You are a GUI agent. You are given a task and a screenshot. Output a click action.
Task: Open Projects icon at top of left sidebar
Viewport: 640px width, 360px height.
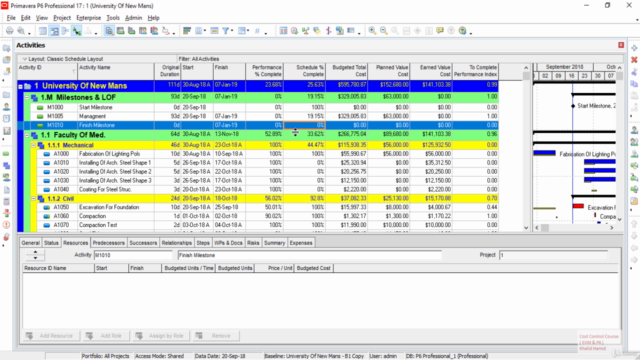[7, 48]
